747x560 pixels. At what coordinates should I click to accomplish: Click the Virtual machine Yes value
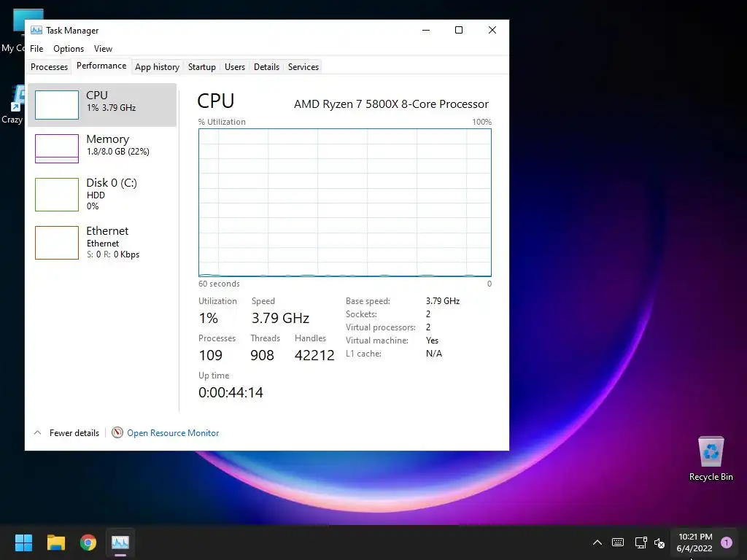pos(432,341)
